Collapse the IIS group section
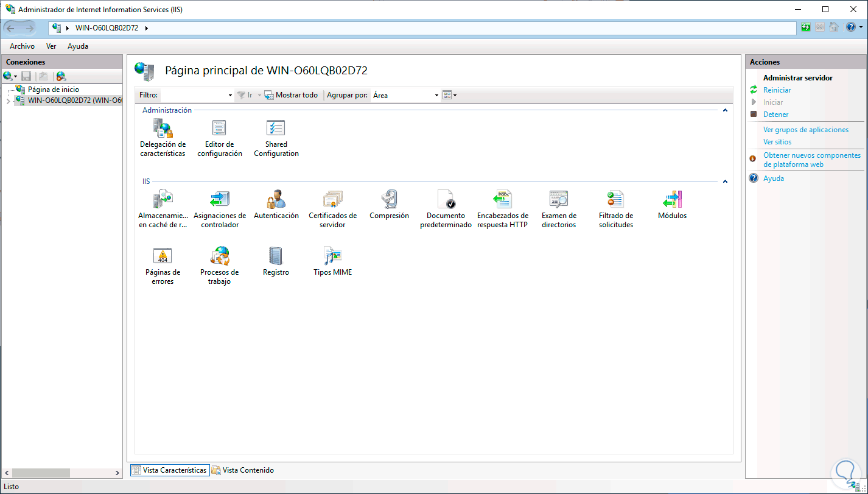868x494 pixels. 725,182
